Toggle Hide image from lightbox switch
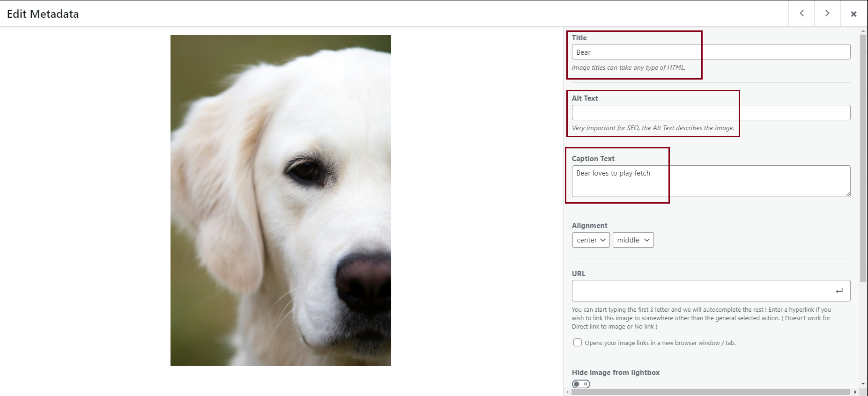The width and height of the screenshot is (868, 396). point(581,384)
